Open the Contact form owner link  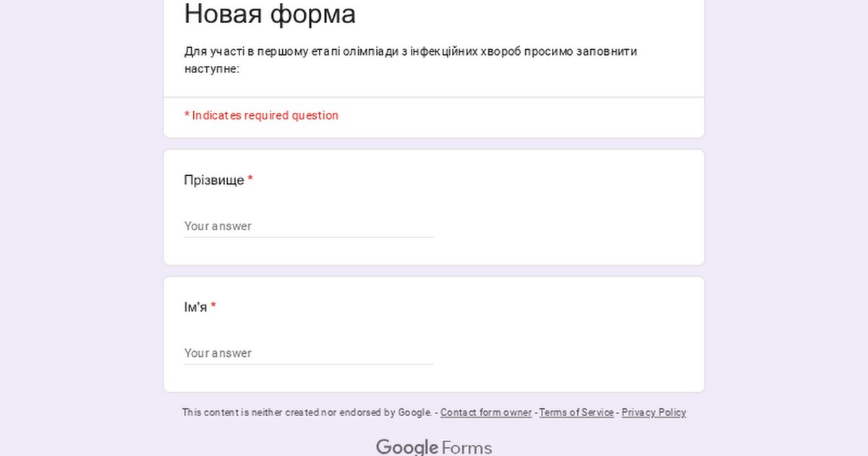click(x=485, y=413)
